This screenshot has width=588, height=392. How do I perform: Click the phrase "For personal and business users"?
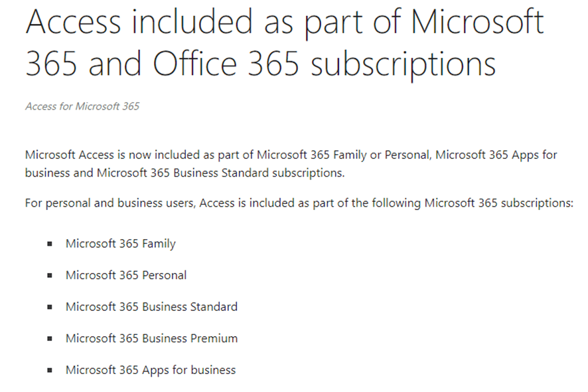[110, 203]
